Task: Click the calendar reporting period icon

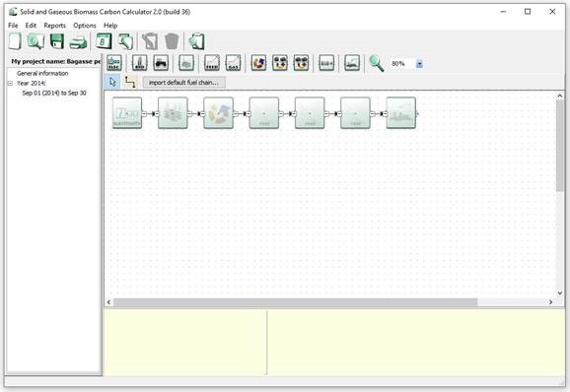Action: tap(104, 41)
